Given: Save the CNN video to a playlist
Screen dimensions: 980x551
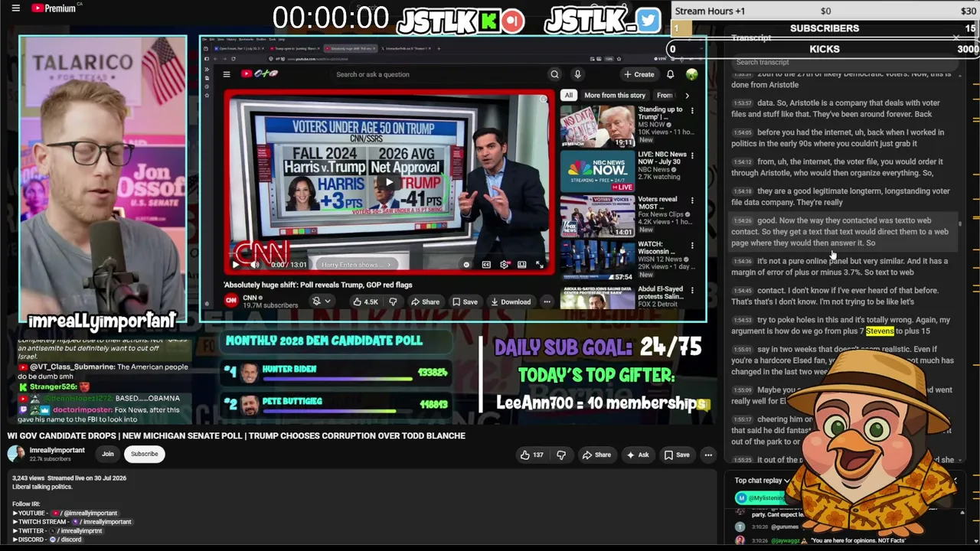Looking at the screenshot, I should pyautogui.click(x=464, y=302).
